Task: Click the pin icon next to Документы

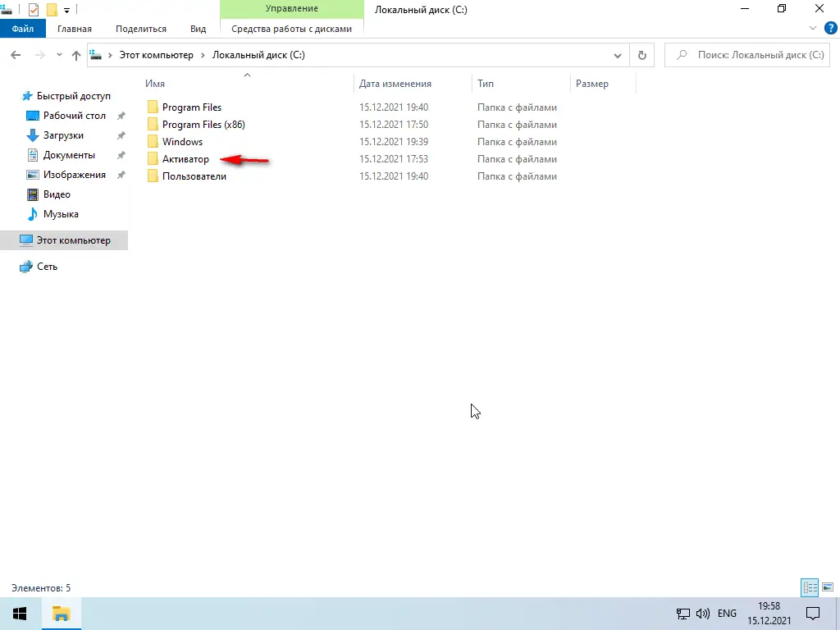Action: pos(121,155)
